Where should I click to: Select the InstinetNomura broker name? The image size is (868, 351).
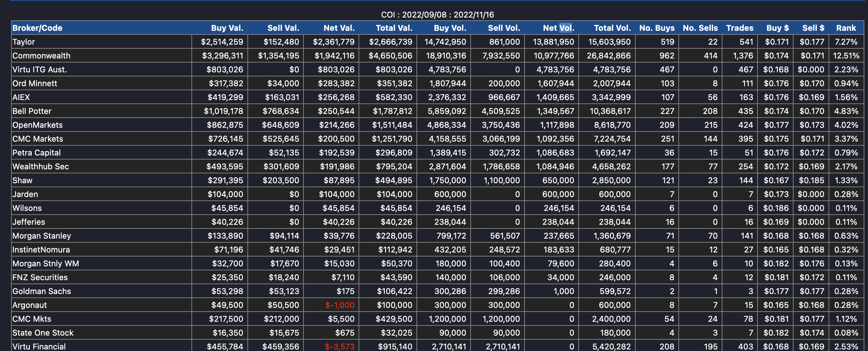coord(41,249)
